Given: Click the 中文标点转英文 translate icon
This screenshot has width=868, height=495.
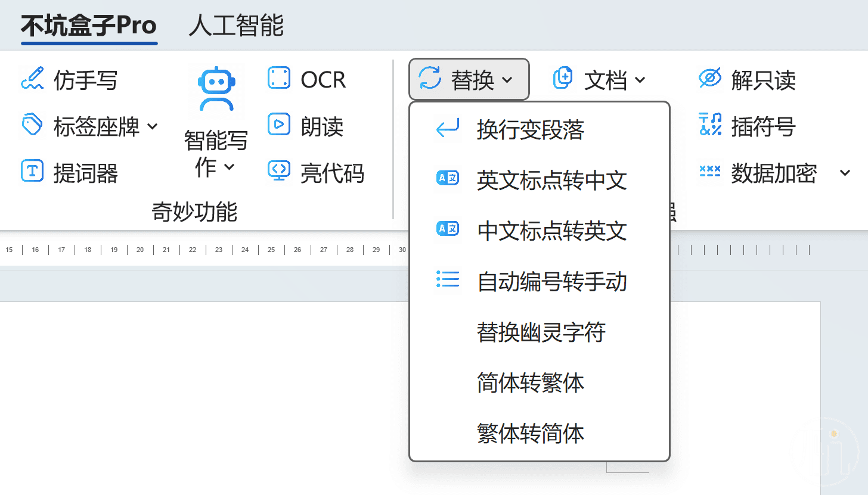Looking at the screenshot, I should (448, 229).
